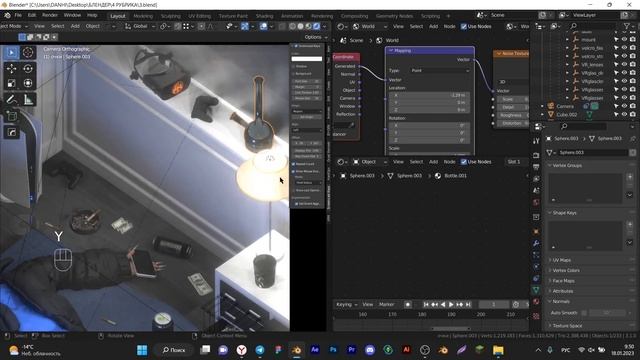Toggle viewport visibility of Cube.002

(624, 115)
